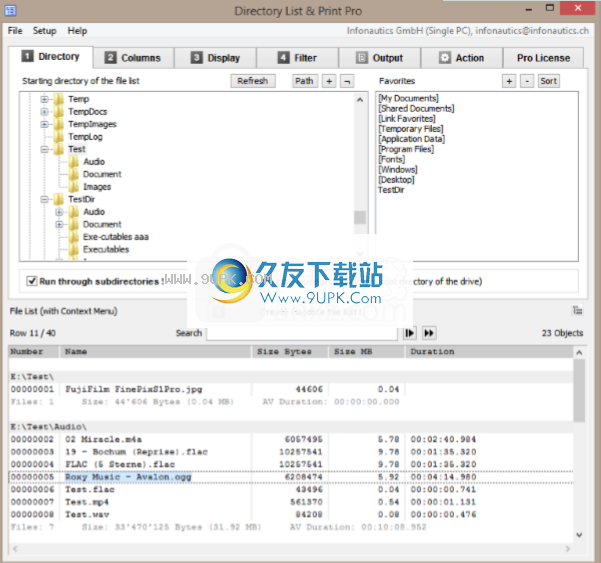Select [Program Files] in Favorites

[x=406, y=149]
